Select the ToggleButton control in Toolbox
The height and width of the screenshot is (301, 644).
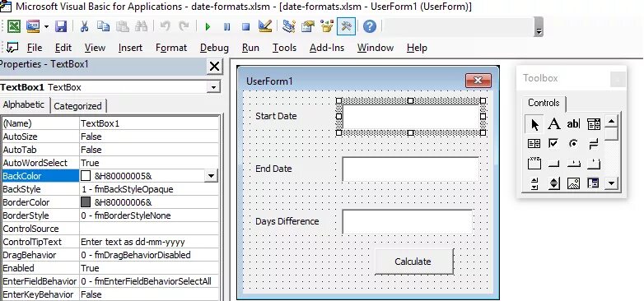tap(594, 143)
